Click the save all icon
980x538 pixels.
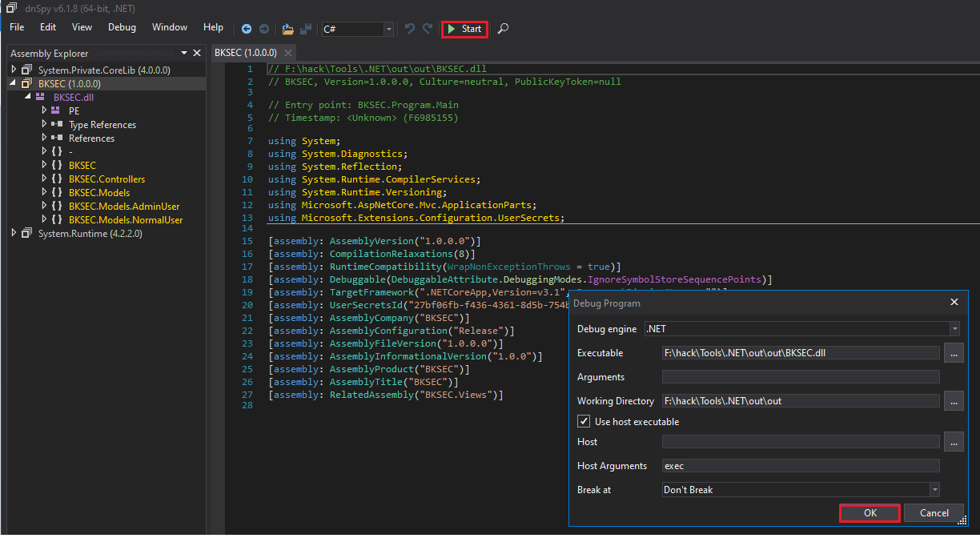(306, 29)
